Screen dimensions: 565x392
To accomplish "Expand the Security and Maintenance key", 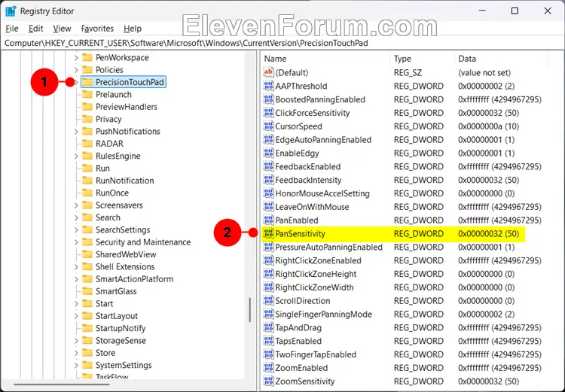I will pos(76,242).
